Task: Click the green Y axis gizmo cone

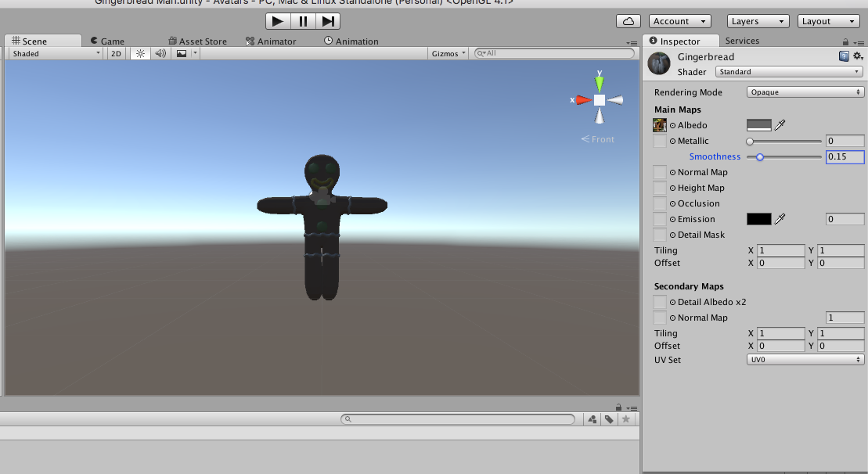Action: (599, 83)
